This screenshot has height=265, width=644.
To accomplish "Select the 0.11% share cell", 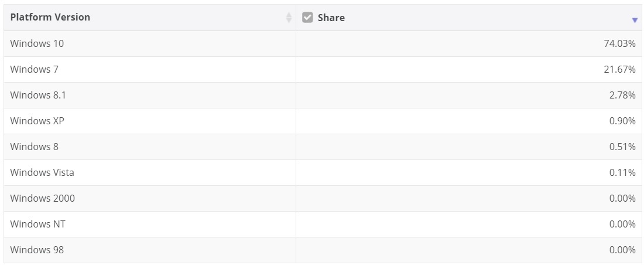I will (x=622, y=172).
